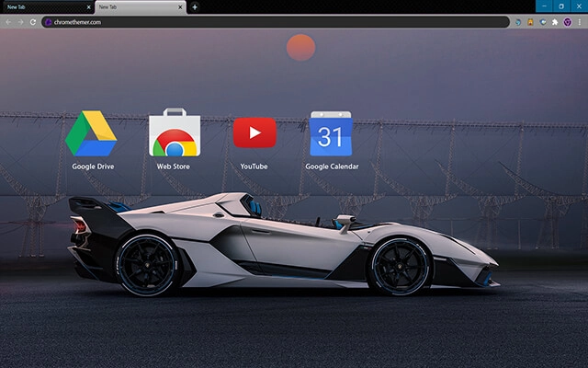Go back with the back arrow
Viewport: 588px width, 368px height.
pos(8,22)
